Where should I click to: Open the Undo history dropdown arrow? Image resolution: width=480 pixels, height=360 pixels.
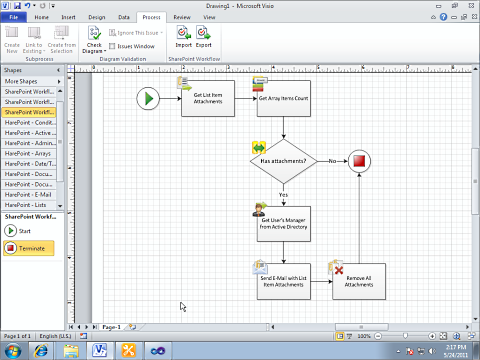tap(34, 6)
